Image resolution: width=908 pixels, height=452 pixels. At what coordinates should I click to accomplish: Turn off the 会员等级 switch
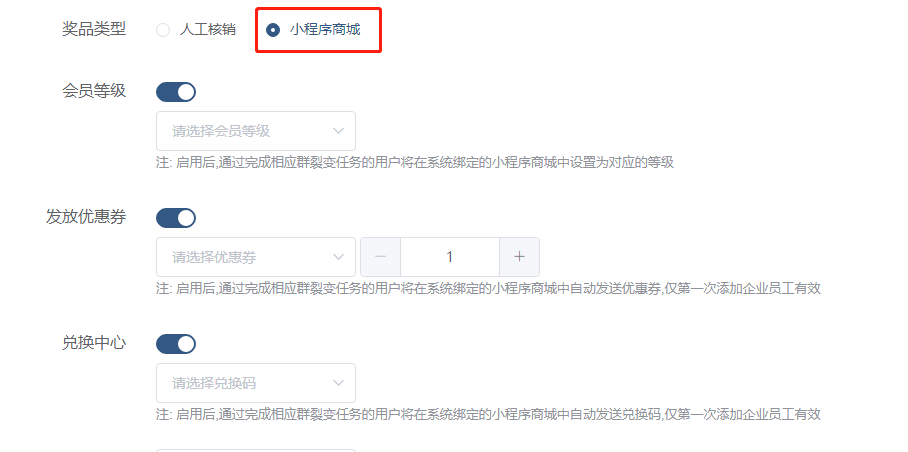[176, 92]
